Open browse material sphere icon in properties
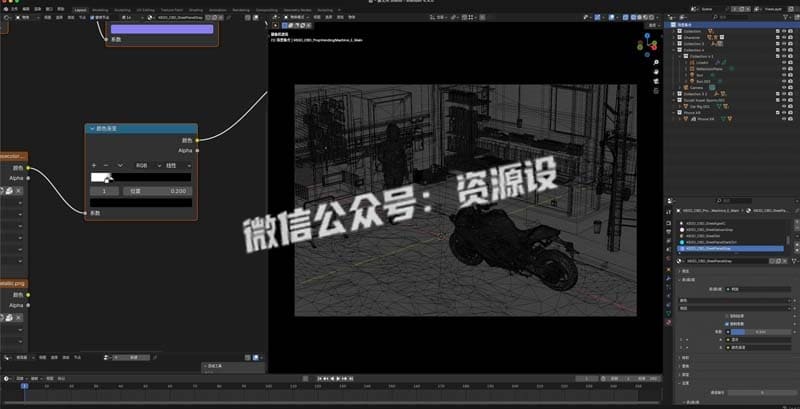Image resolution: width=800 pixels, height=409 pixels. [x=680, y=261]
